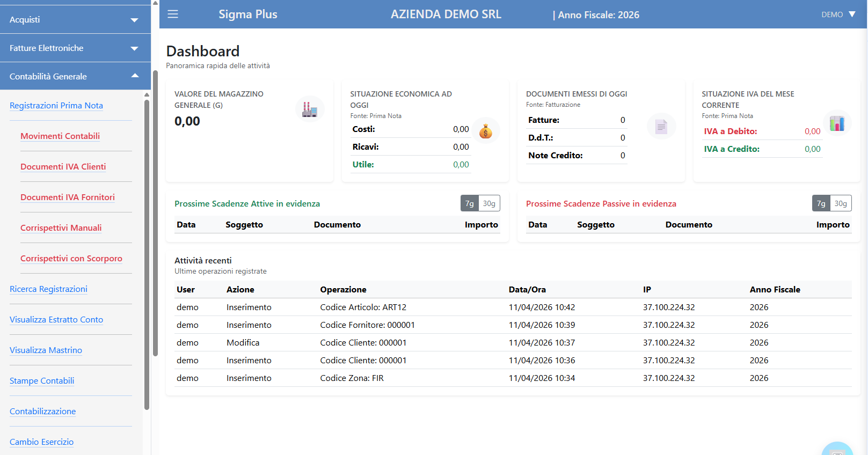This screenshot has width=868, height=455.
Task: Click the bar chart IVA icon
Action: (837, 124)
